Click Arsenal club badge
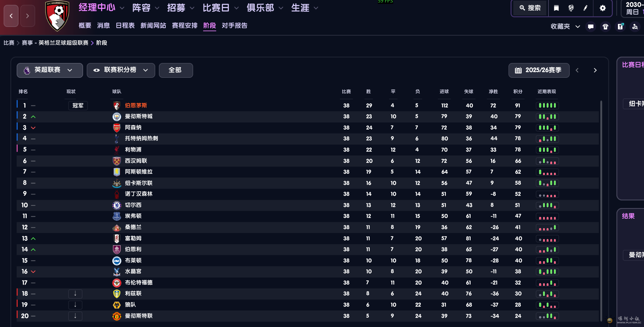Viewport: 644px width, 327px height. click(117, 127)
